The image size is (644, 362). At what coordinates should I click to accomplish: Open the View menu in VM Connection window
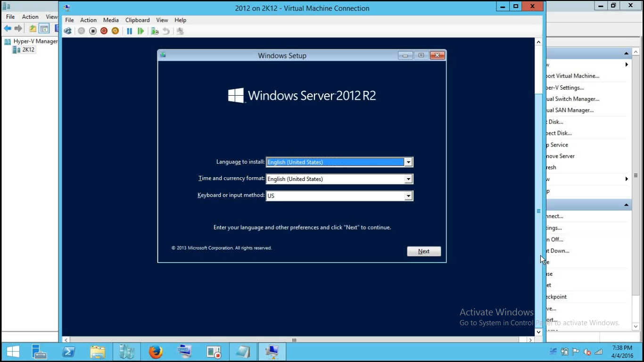pos(162,20)
